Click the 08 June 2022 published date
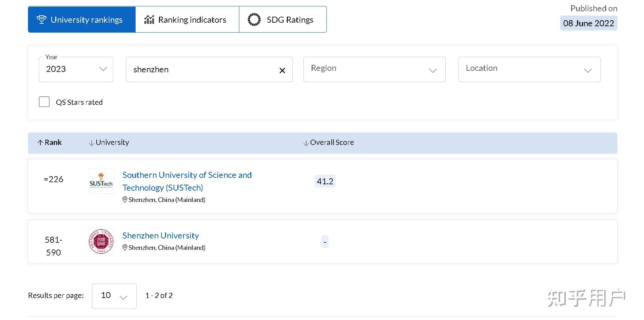 (x=588, y=23)
